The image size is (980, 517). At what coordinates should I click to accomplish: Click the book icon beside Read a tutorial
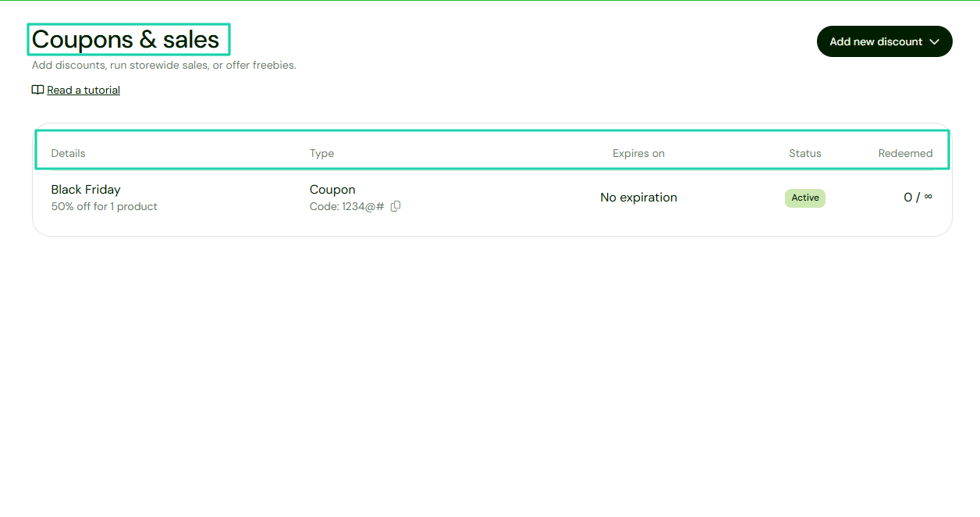[x=37, y=90]
